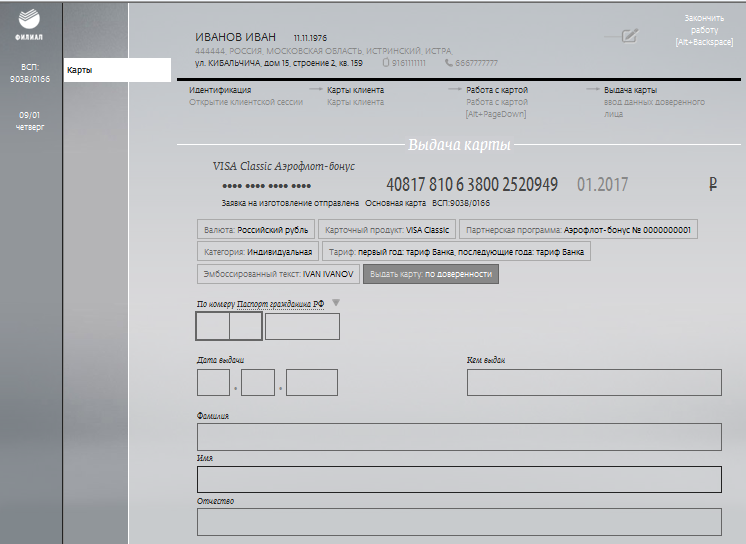
Task: Go to Работа с картой step
Action: point(497,90)
